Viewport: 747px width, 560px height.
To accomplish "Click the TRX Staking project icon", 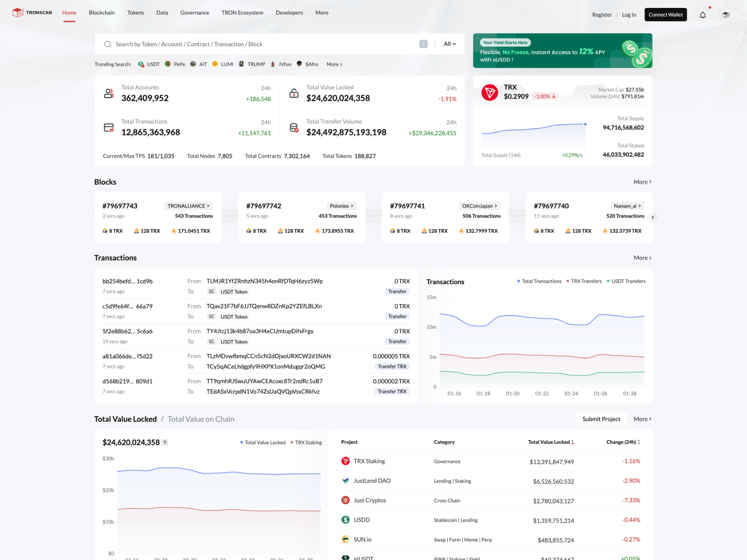I will pos(345,461).
